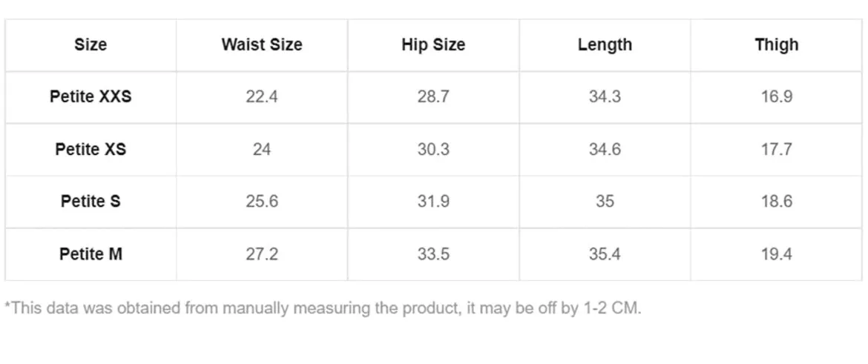The image size is (868, 364).
Task: Click the Hip Size header cell
Action: [x=433, y=44]
